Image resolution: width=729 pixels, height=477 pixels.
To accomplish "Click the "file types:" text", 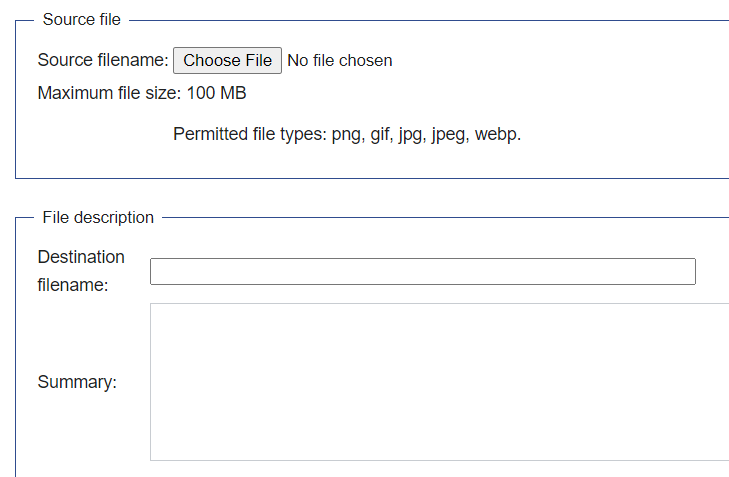I will [291, 134].
